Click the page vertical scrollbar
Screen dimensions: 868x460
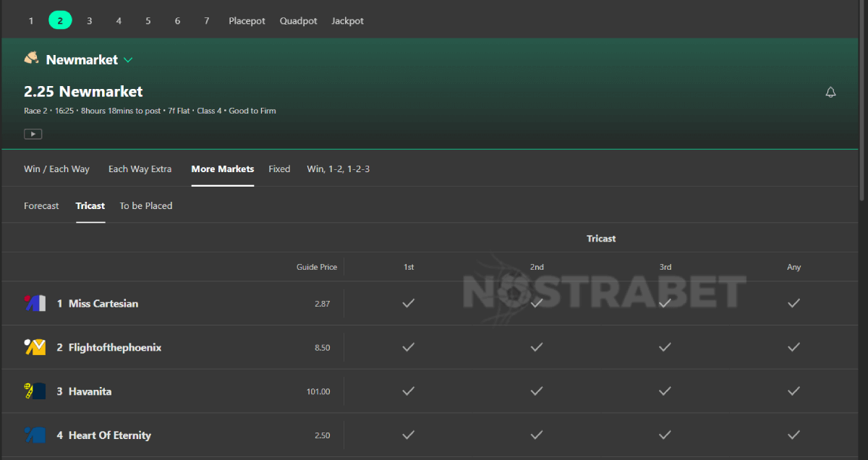pyautogui.click(x=863, y=101)
